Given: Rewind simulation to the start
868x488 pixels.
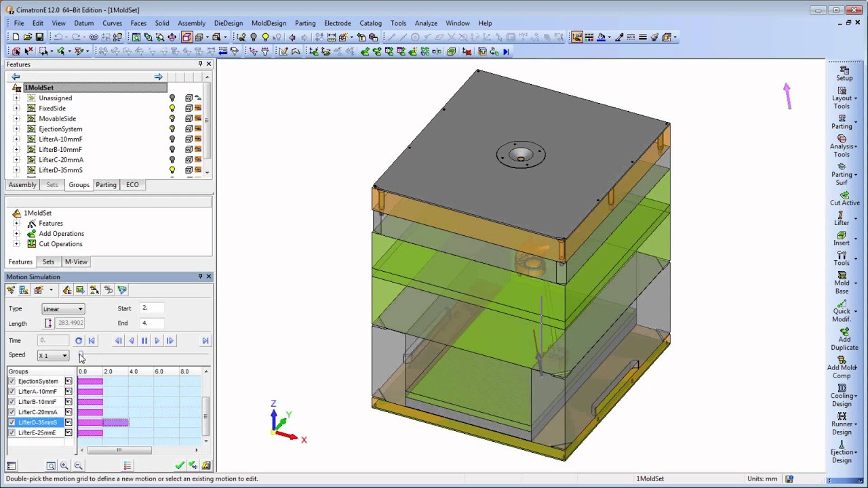Looking at the screenshot, I should click(92, 341).
